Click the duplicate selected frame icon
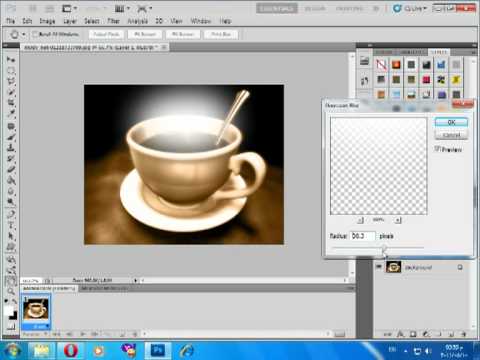The height and width of the screenshot is (360, 480). (x=123, y=334)
